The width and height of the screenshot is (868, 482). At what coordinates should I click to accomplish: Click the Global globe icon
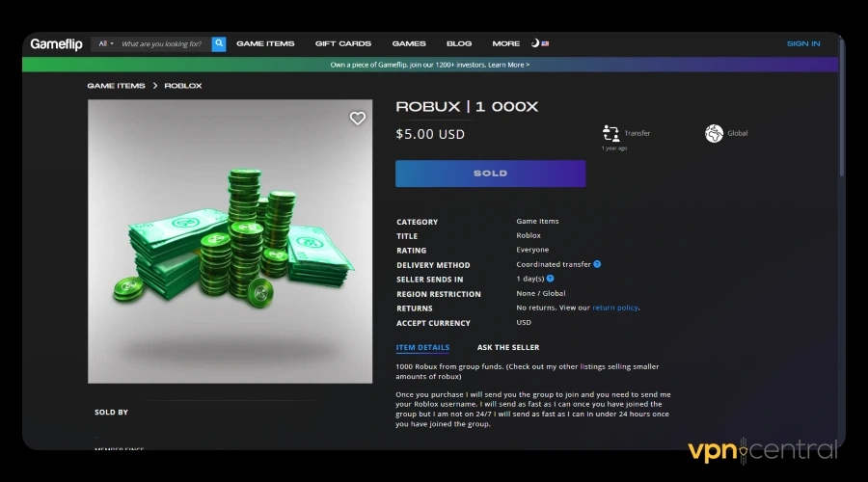tap(714, 133)
